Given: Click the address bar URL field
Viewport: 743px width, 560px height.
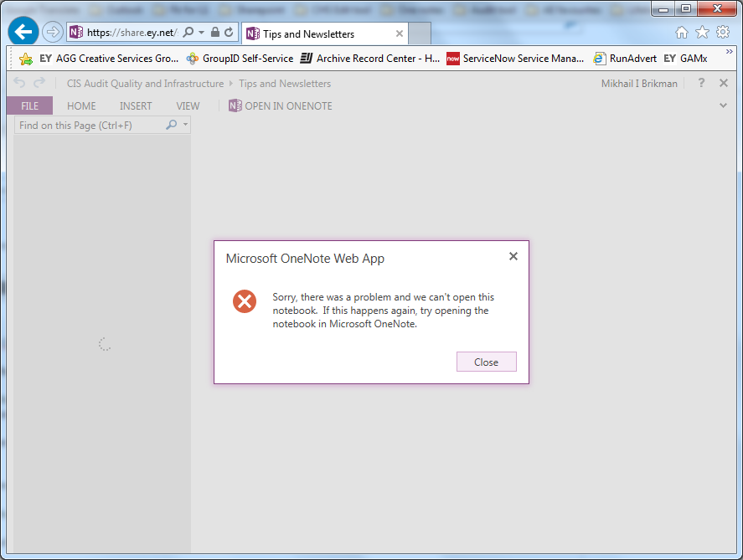Looking at the screenshot, I should pyautogui.click(x=132, y=32).
